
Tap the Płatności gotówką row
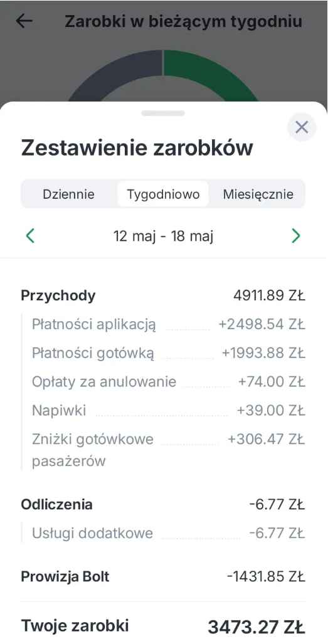[x=168, y=353]
